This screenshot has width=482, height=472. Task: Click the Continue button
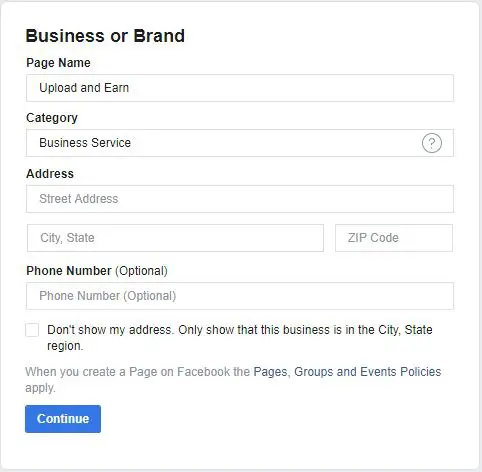63,419
